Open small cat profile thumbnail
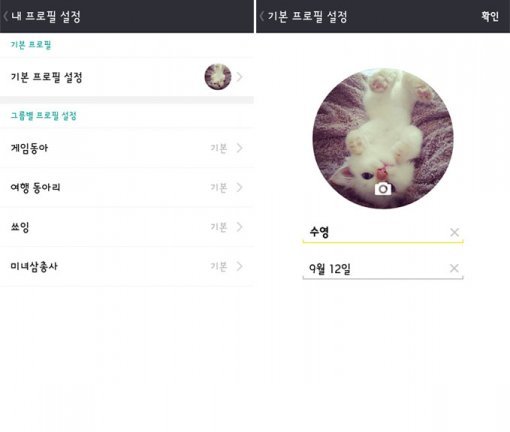Viewport: 510px width, 432px height. [218, 77]
